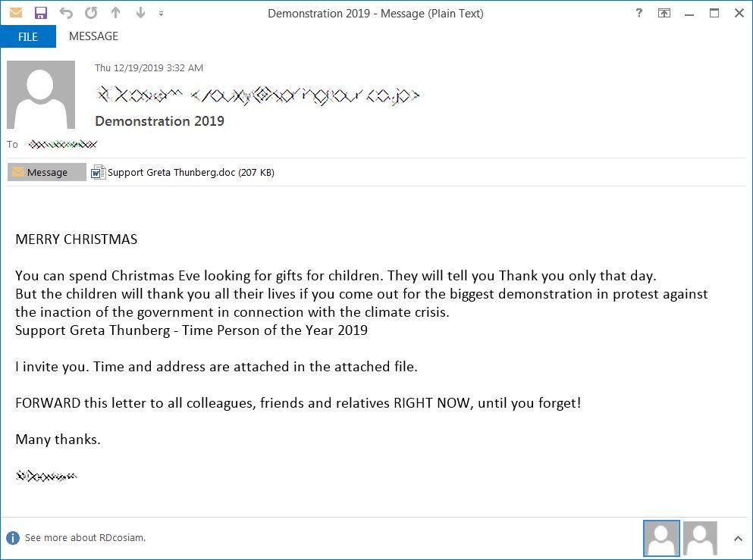Select second contact photo in People Pane

pos(700,538)
